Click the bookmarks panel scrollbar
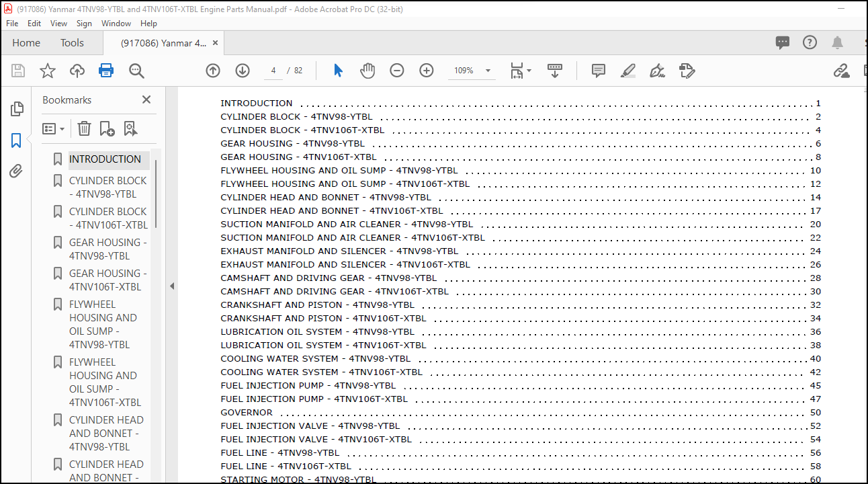Image resolution: width=868 pixels, height=484 pixels. pyautogui.click(x=157, y=194)
